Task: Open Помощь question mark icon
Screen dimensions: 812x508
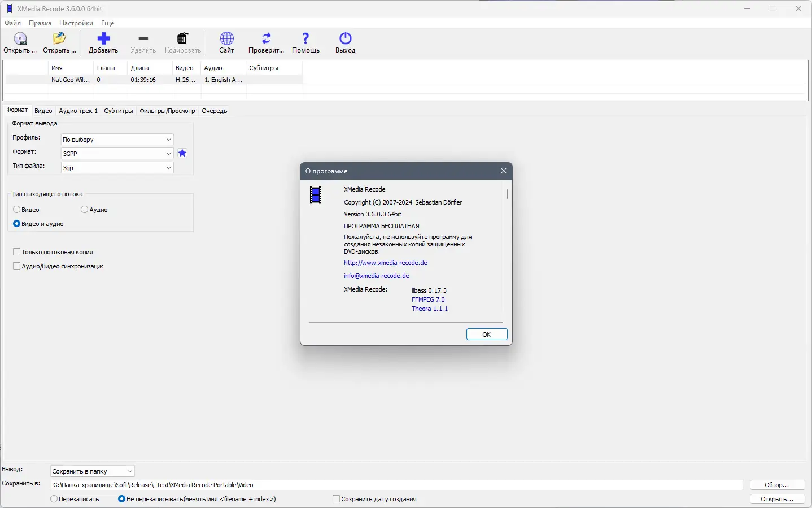Action: (305, 38)
